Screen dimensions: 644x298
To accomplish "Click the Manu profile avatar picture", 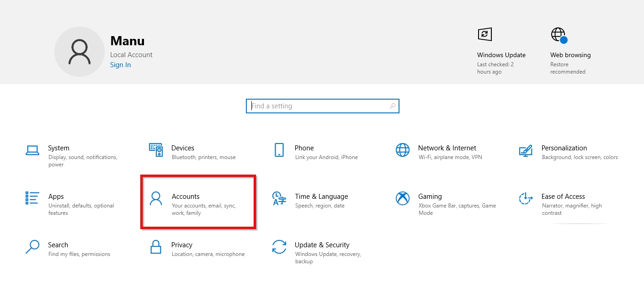I will coord(80,52).
